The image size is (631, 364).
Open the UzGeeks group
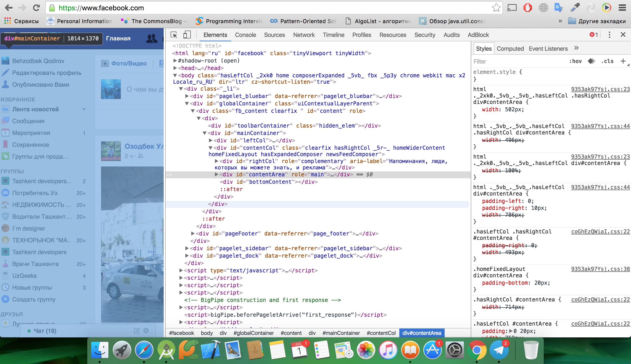pyautogui.click(x=24, y=276)
